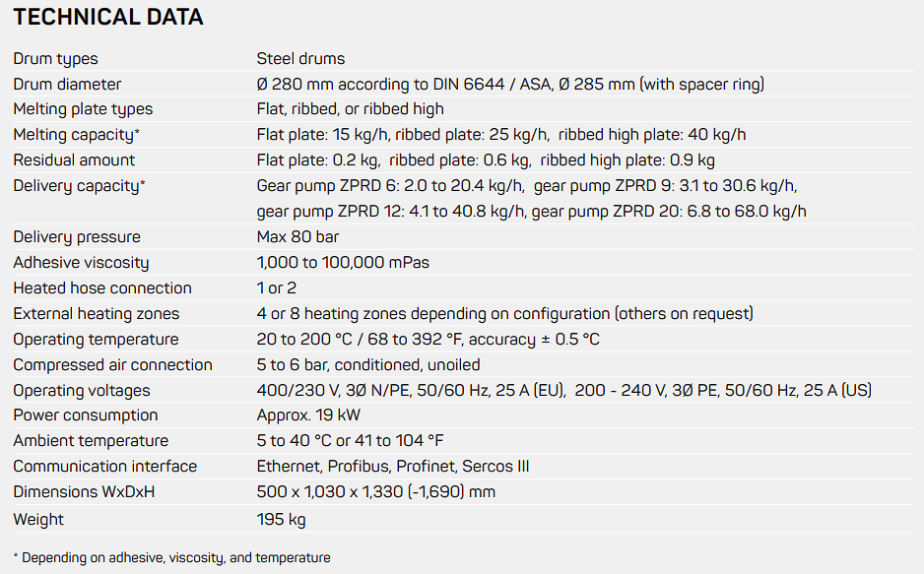Screen dimensions: 924x574
Task: Click the External heating zones label
Action: click(x=97, y=314)
